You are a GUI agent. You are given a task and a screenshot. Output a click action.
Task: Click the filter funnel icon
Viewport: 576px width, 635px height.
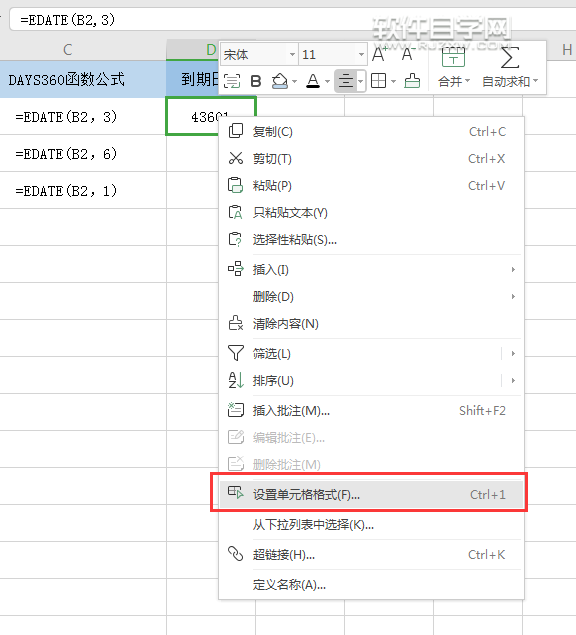236,353
